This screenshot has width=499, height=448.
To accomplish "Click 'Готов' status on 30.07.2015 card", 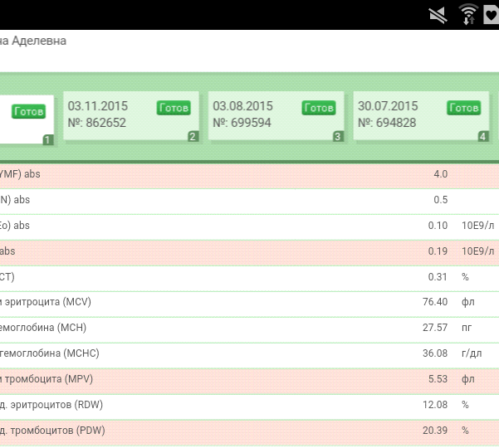I will click(x=464, y=108).
